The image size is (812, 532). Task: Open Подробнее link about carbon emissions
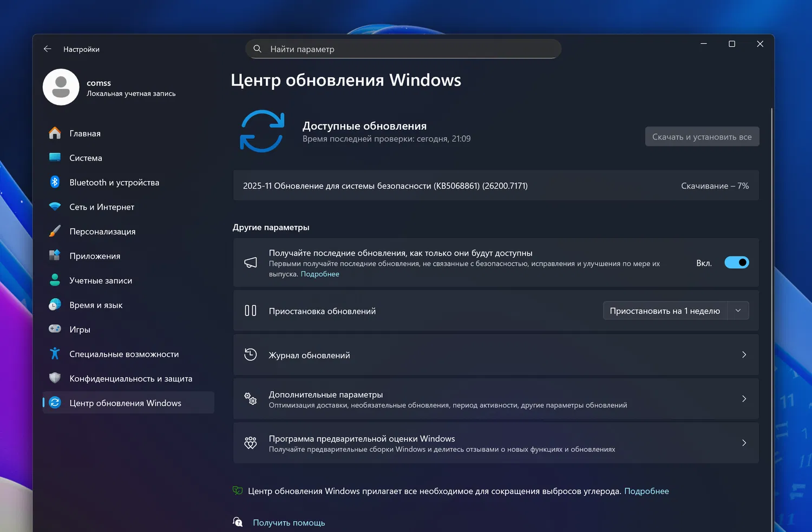click(646, 491)
